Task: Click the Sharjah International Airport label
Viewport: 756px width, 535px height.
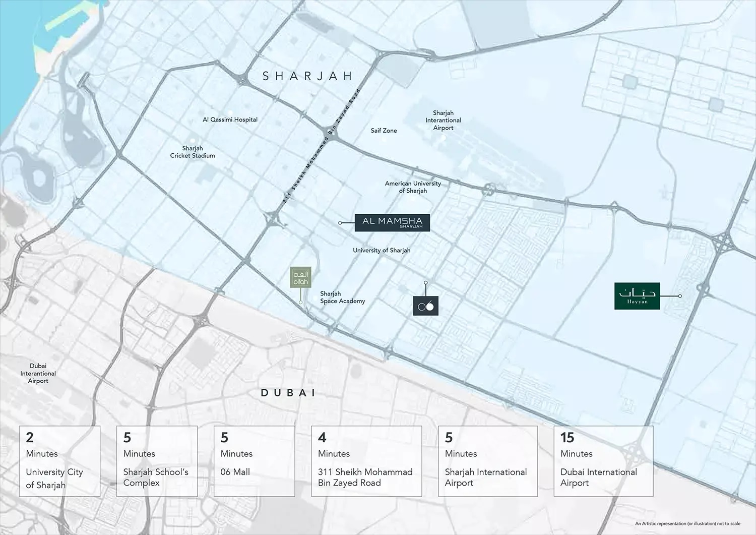Action: [443, 120]
